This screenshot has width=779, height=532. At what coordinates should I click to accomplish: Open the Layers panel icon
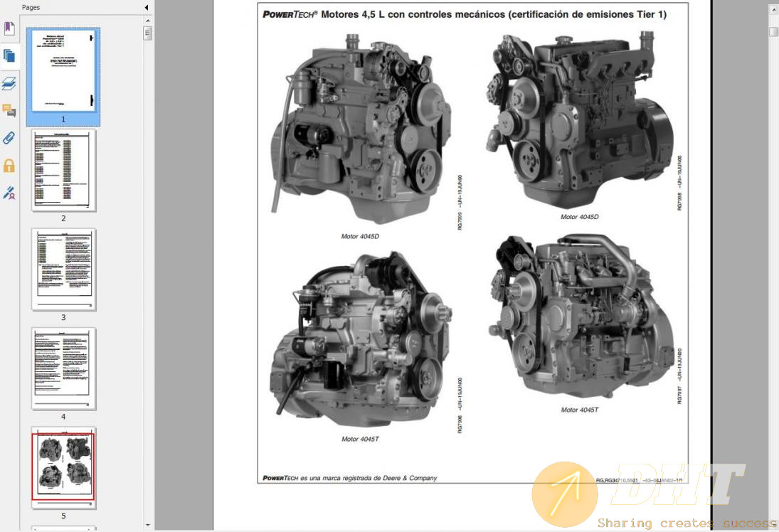click(x=9, y=83)
